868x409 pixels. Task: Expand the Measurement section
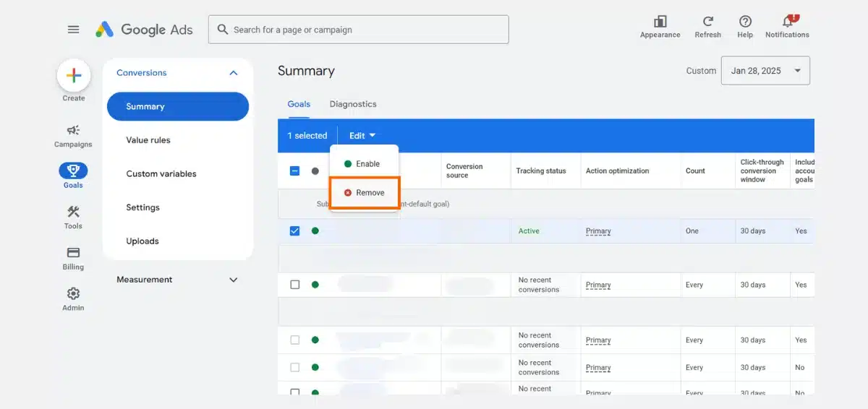[233, 280]
